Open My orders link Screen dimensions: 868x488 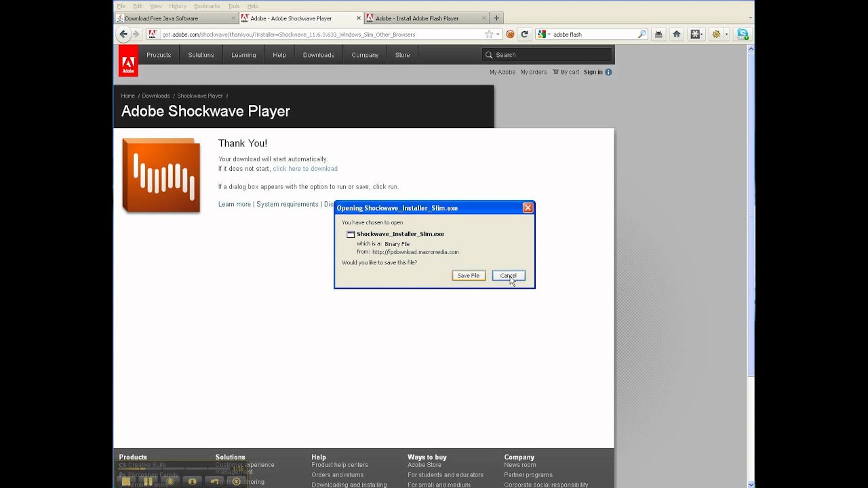tap(534, 72)
